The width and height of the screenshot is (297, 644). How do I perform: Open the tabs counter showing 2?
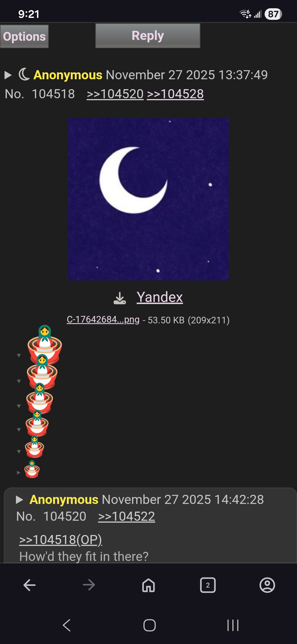coord(208,585)
